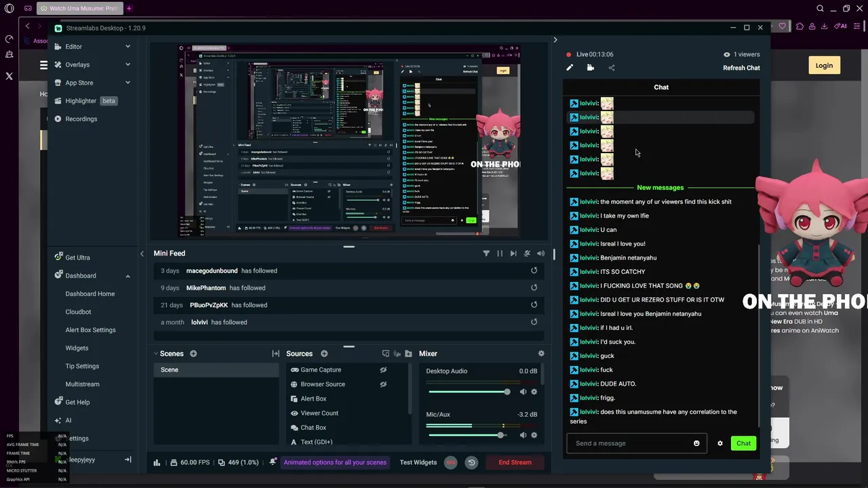Replay the macegodunbound follow alert
The image size is (868, 488).
point(534,270)
